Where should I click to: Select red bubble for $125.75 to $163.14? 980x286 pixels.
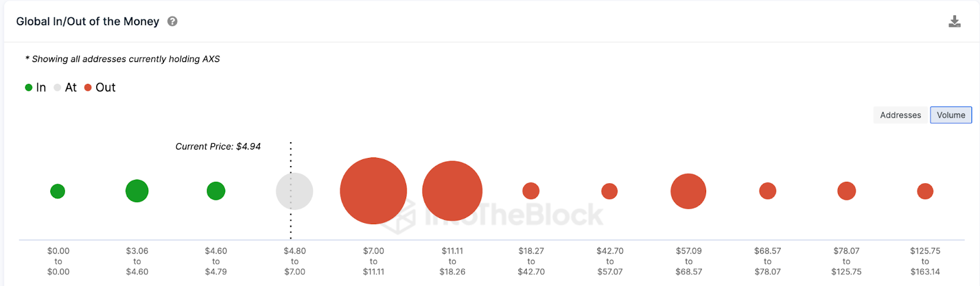coord(925,191)
